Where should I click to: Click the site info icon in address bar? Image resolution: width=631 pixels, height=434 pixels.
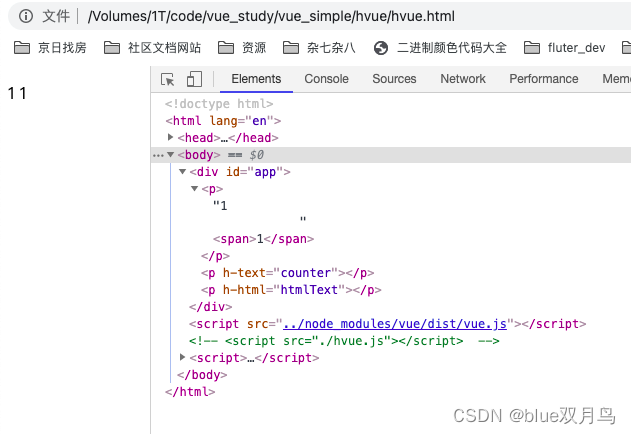pos(26,16)
